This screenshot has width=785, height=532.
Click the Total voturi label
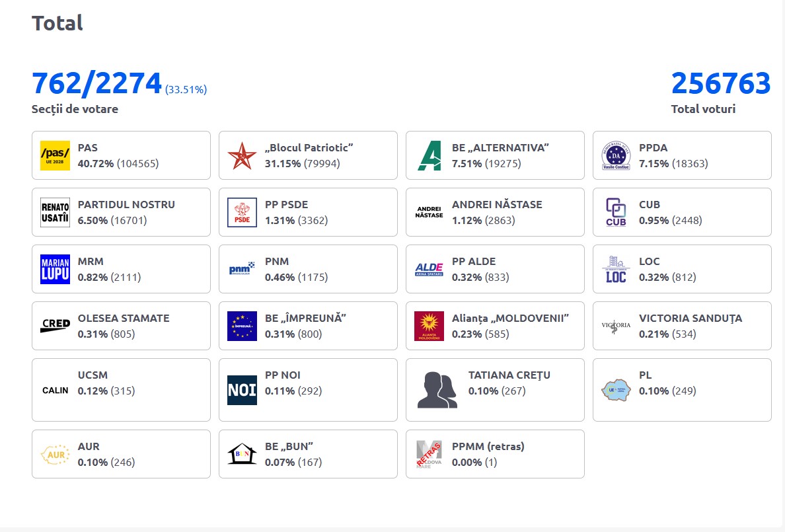pyautogui.click(x=704, y=109)
